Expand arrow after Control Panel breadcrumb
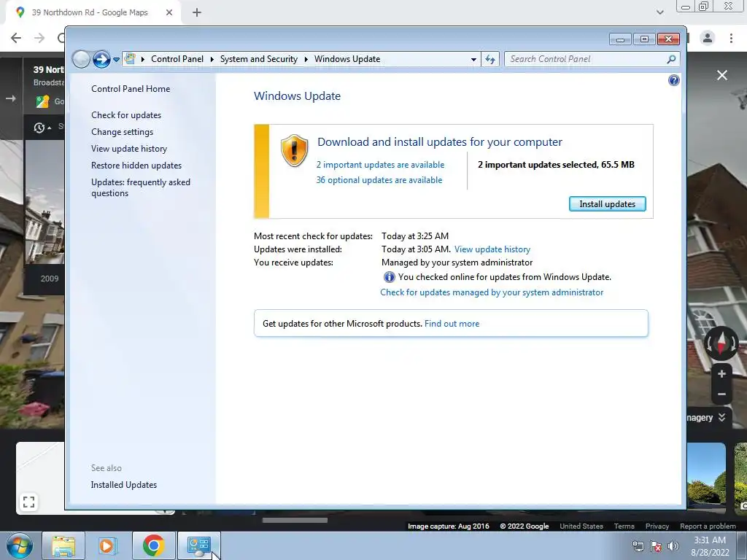 pyautogui.click(x=212, y=59)
